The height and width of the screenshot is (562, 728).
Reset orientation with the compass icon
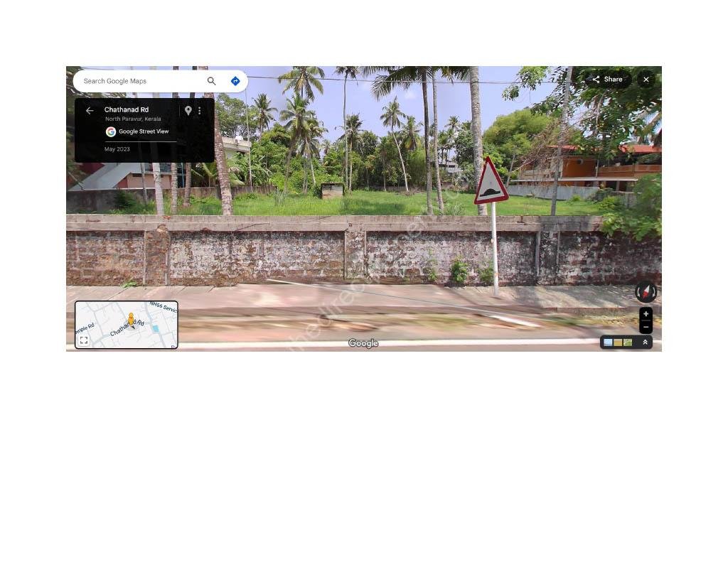coord(646,291)
